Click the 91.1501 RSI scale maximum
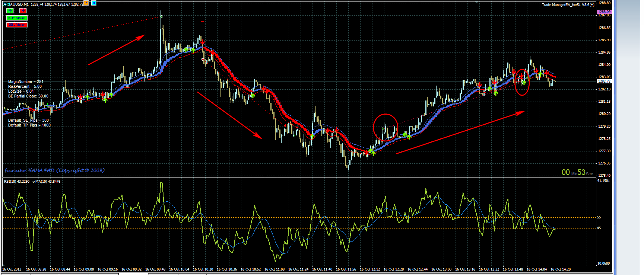 click(x=603, y=181)
